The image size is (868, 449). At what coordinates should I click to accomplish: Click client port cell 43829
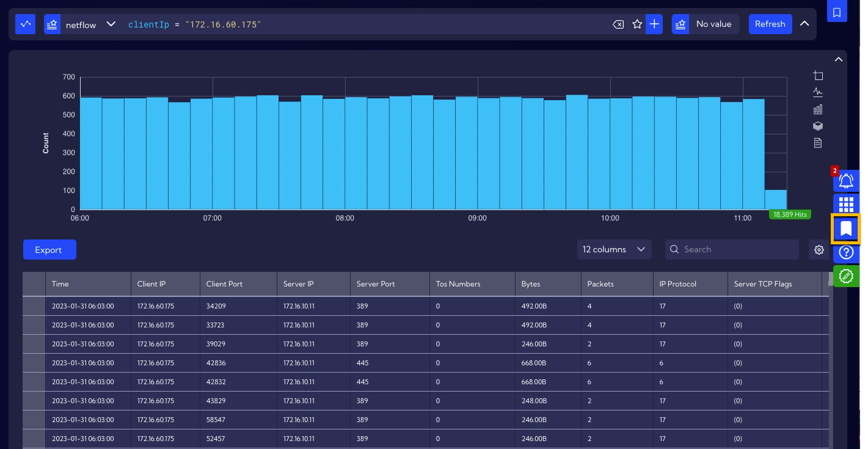(239, 401)
